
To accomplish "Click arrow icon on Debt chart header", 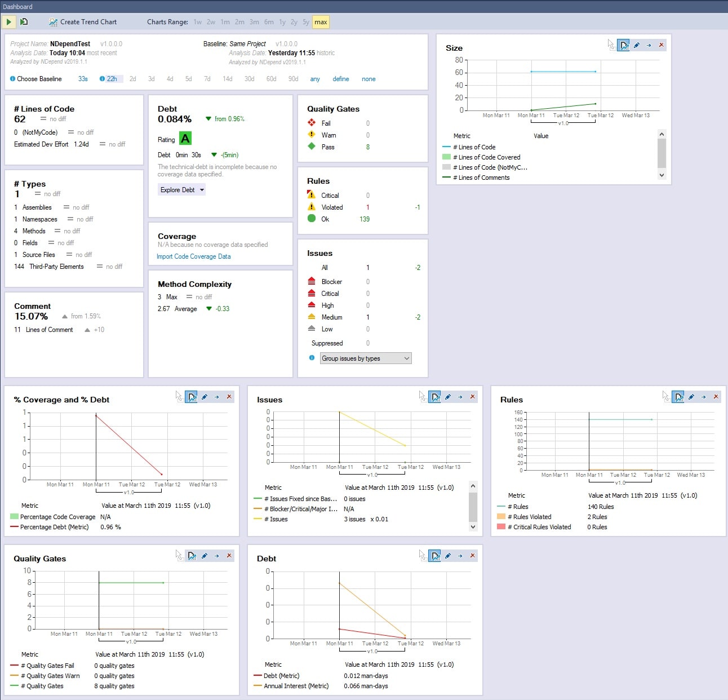I will 460,556.
